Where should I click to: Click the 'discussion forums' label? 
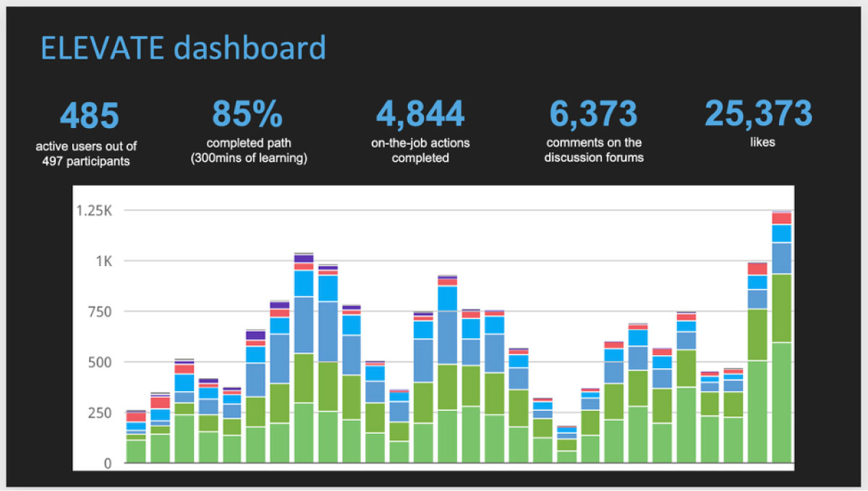click(593, 158)
